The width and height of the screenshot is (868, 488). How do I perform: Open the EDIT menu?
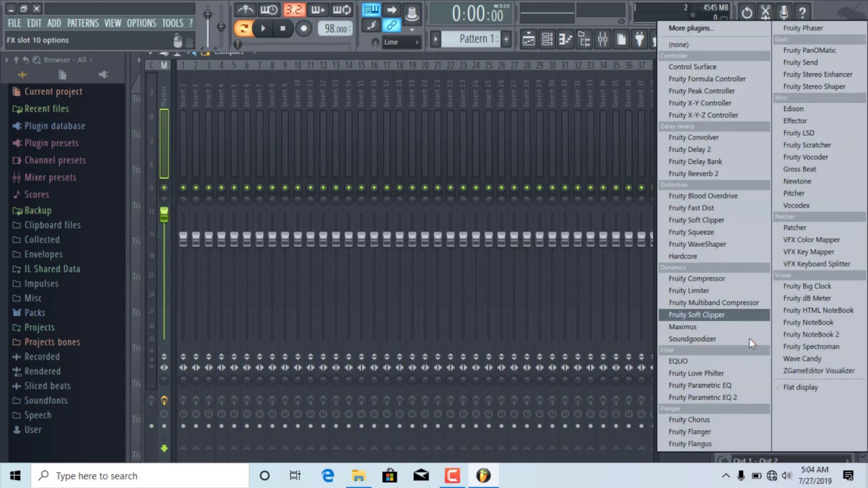click(35, 23)
